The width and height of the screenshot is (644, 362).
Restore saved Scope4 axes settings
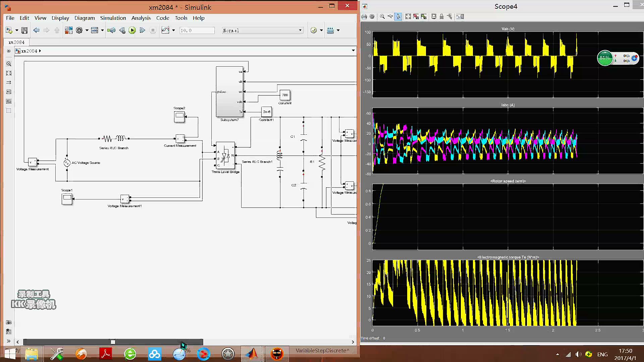424,16
